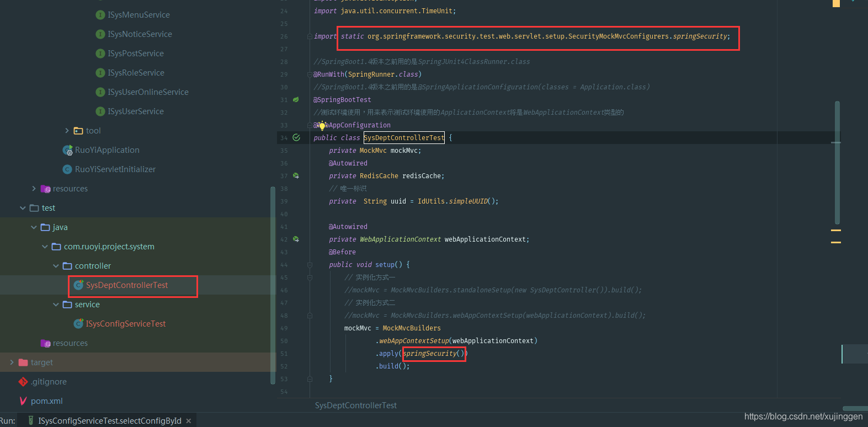Image resolution: width=868 pixels, height=427 pixels.
Task: Click the .build(); call on line 52
Action: click(393, 366)
